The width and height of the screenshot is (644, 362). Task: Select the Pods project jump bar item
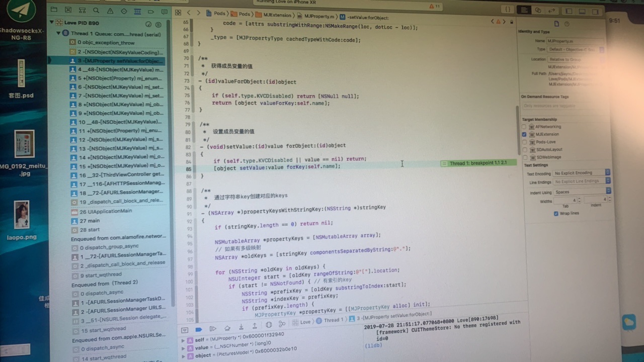click(216, 14)
